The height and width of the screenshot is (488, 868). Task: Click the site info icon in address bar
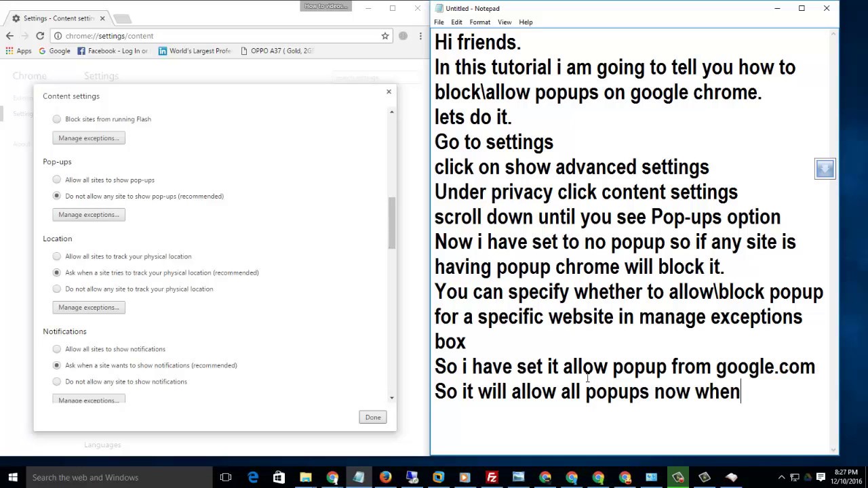58,36
